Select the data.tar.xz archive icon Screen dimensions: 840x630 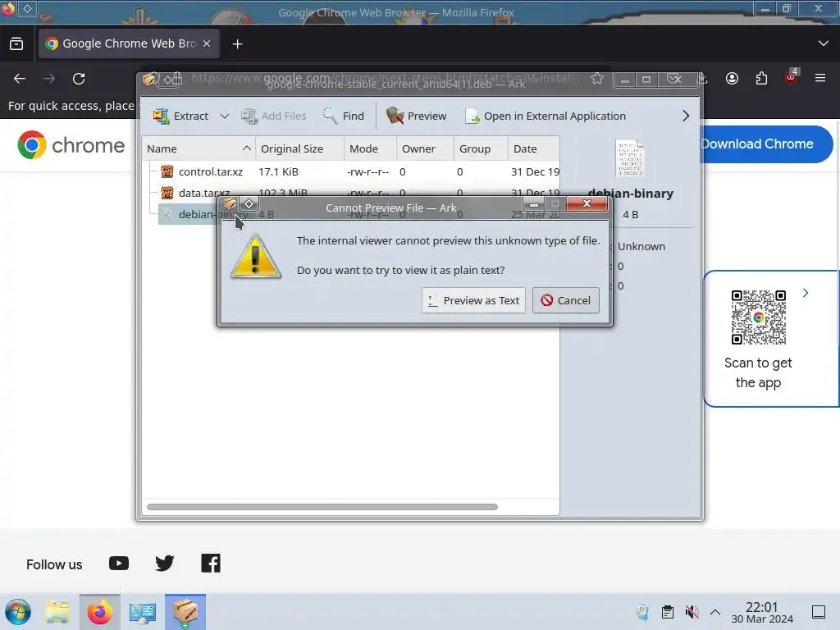point(167,192)
